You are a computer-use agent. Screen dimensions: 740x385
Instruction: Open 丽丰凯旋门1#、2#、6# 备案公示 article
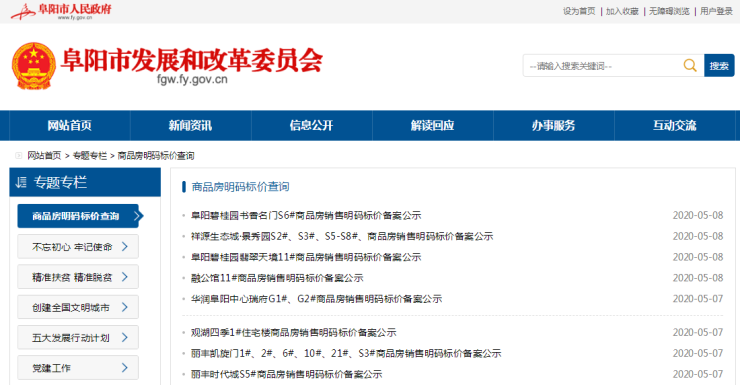(346, 353)
